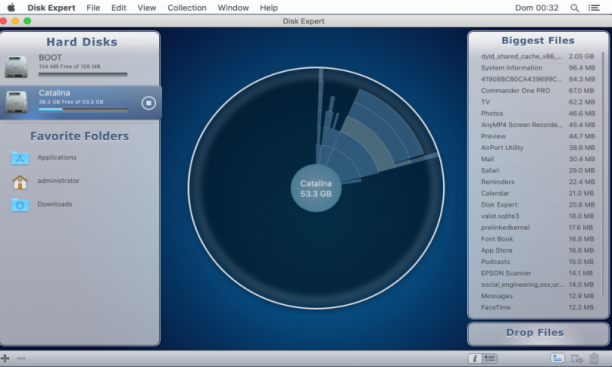
Task: Open the Collection menu
Action: tap(187, 8)
